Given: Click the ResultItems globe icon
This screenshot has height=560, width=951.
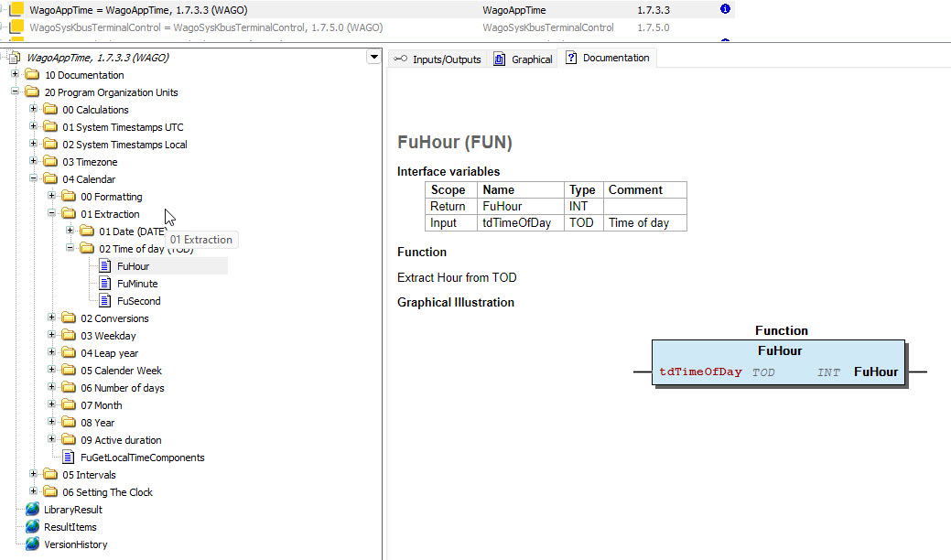Looking at the screenshot, I should (x=33, y=527).
